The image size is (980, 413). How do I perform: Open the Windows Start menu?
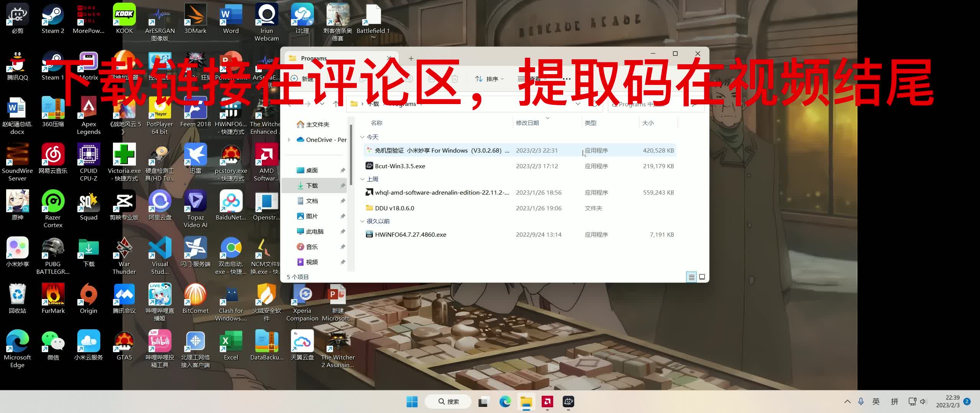point(412,402)
